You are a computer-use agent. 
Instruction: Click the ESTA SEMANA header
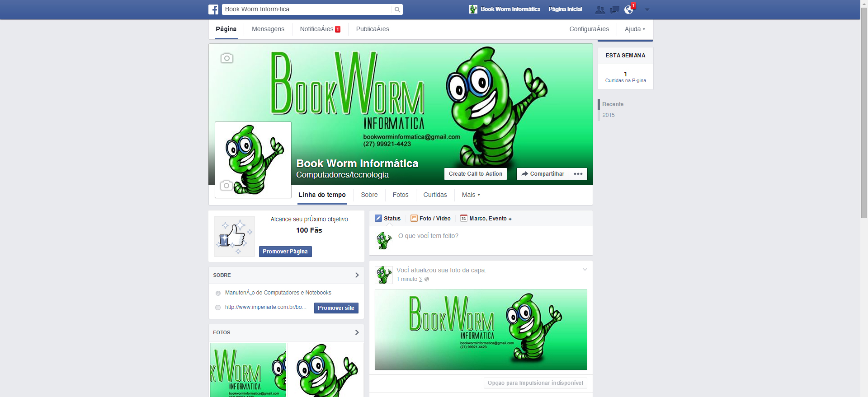[x=626, y=56]
